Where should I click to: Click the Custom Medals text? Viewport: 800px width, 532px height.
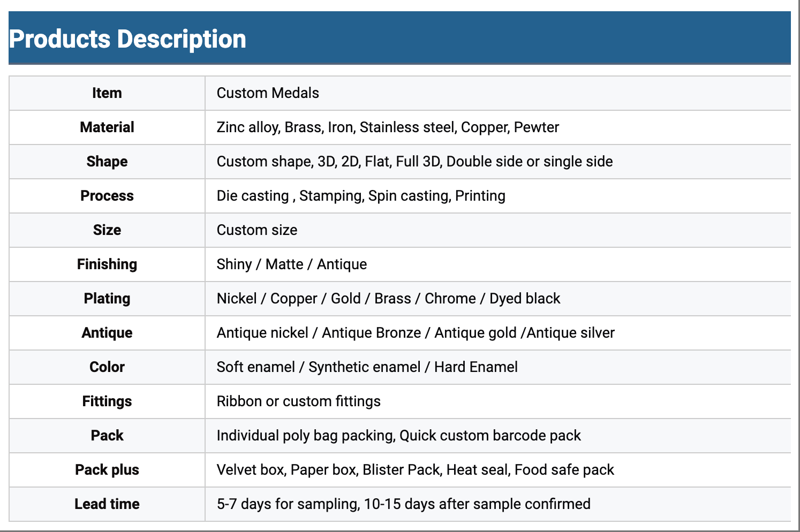tap(268, 93)
